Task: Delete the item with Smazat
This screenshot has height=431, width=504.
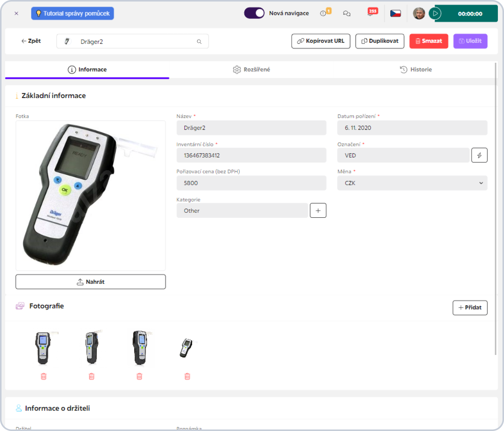Action: (x=429, y=41)
